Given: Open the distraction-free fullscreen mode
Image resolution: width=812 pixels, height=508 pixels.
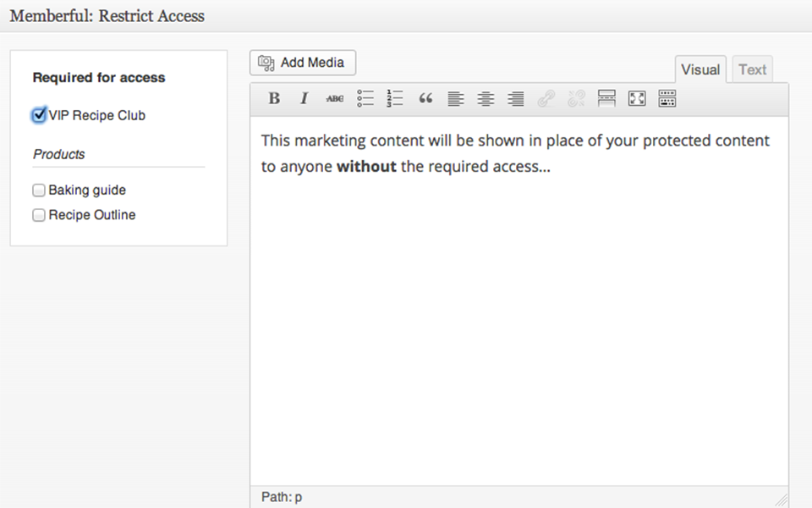Looking at the screenshot, I should click(636, 98).
